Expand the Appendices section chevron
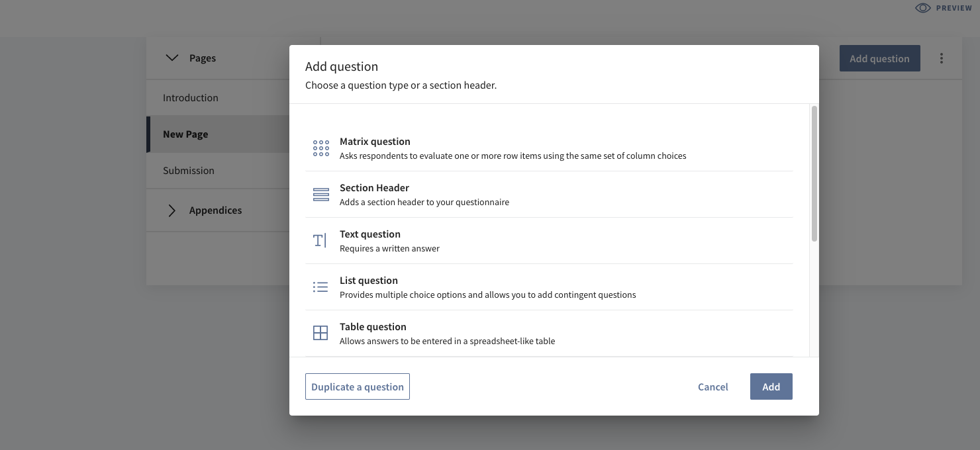The height and width of the screenshot is (450, 980). point(172,210)
